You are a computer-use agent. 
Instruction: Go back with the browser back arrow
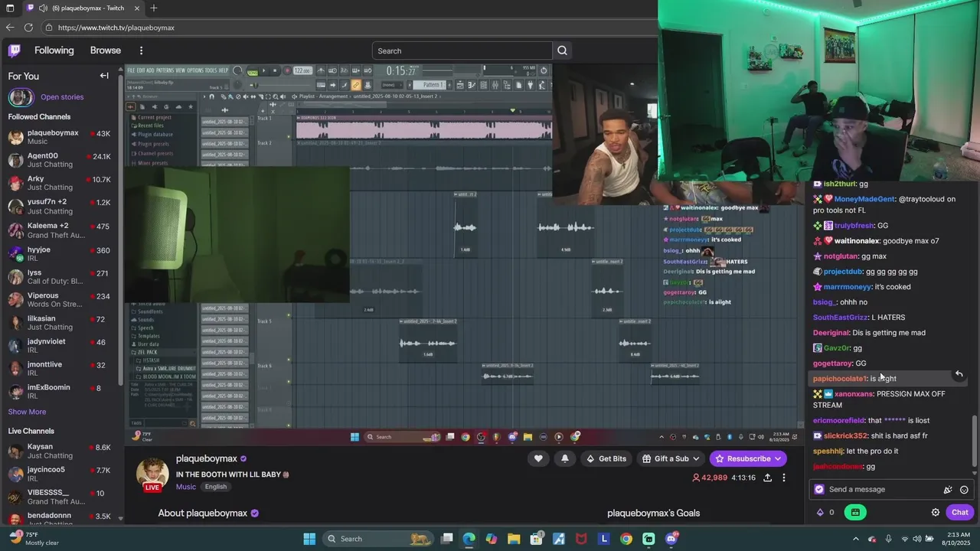coord(10,28)
